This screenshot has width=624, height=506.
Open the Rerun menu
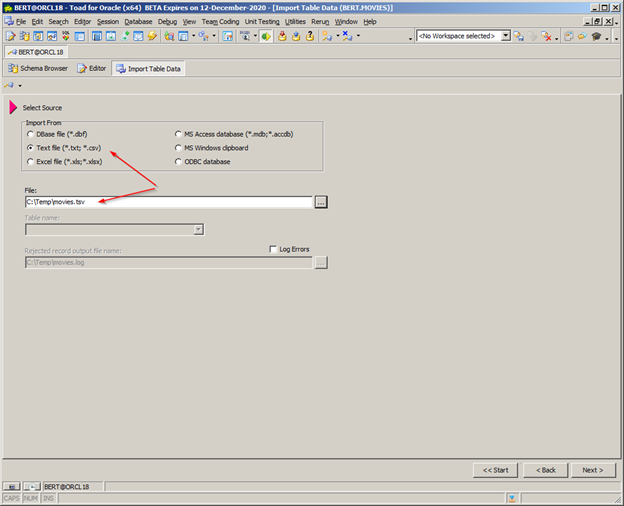pyautogui.click(x=320, y=21)
